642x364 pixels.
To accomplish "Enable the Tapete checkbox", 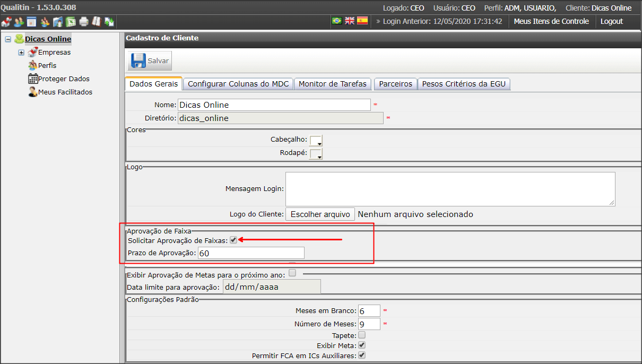I will pos(362,335).
